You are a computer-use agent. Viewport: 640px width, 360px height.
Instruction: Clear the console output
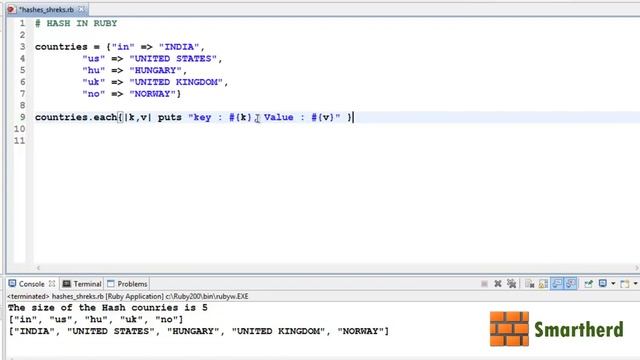pos(530,284)
